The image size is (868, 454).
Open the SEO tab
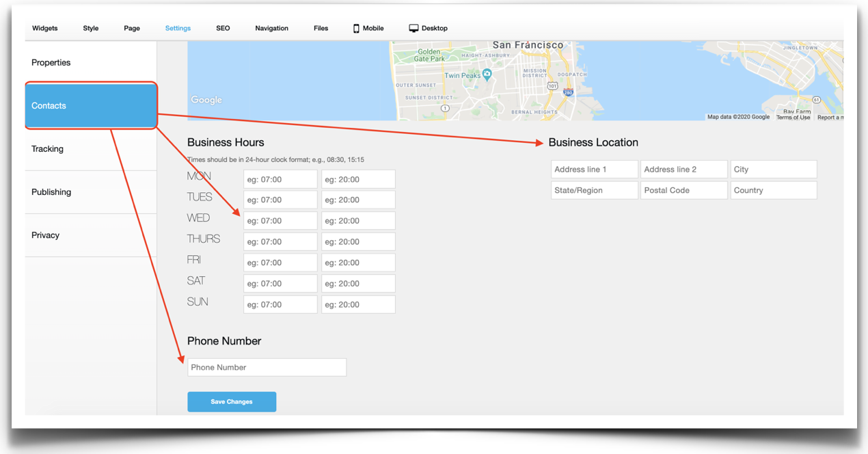point(223,29)
